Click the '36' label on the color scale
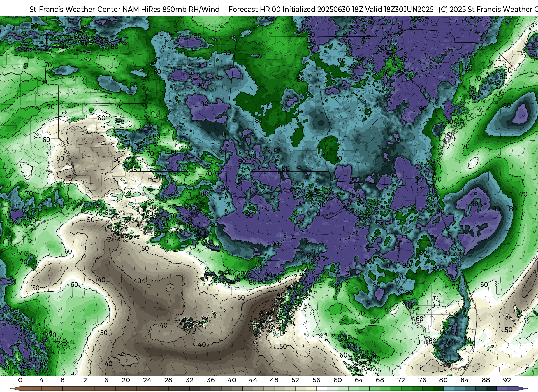The height and width of the screenshot is (392, 538). tap(211, 380)
